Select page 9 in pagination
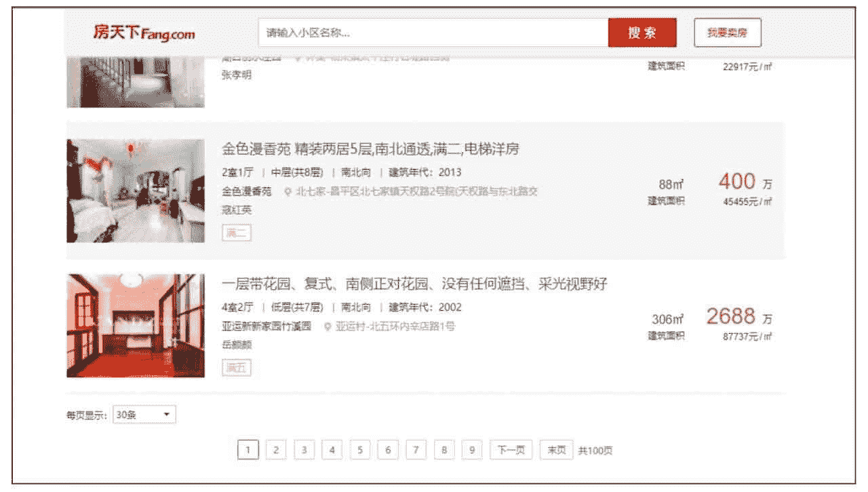The width and height of the screenshot is (868, 492). coord(471,450)
